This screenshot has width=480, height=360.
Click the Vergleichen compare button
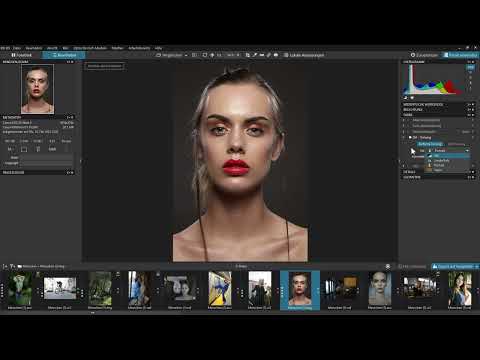coord(169,55)
